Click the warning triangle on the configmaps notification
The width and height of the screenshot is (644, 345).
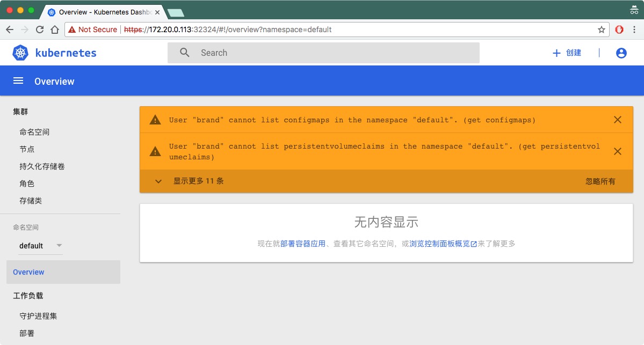click(155, 120)
